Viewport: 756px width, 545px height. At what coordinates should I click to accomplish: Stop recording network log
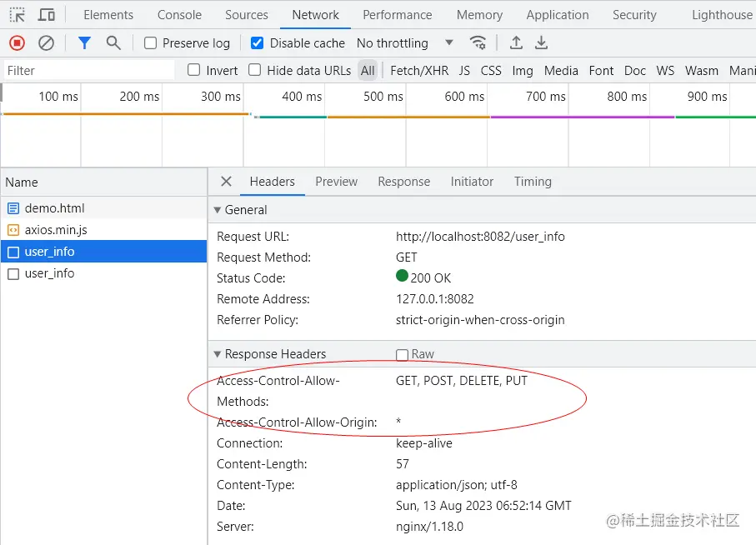[x=17, y=43]
